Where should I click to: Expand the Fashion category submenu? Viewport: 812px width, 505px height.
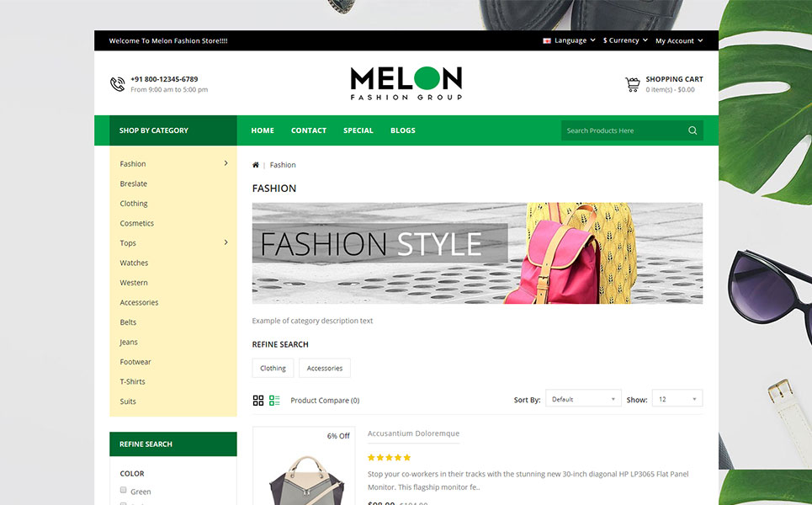click(x=226, y=163)
